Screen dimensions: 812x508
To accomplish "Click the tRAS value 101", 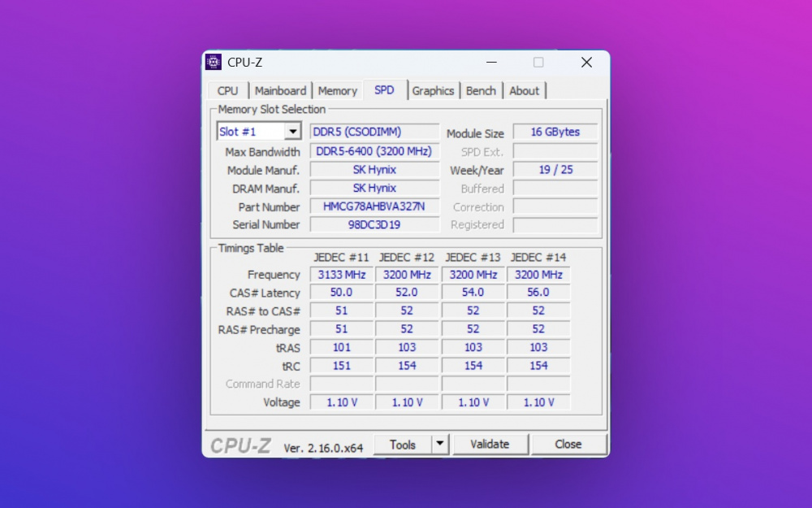I will (x=341, y=347).
